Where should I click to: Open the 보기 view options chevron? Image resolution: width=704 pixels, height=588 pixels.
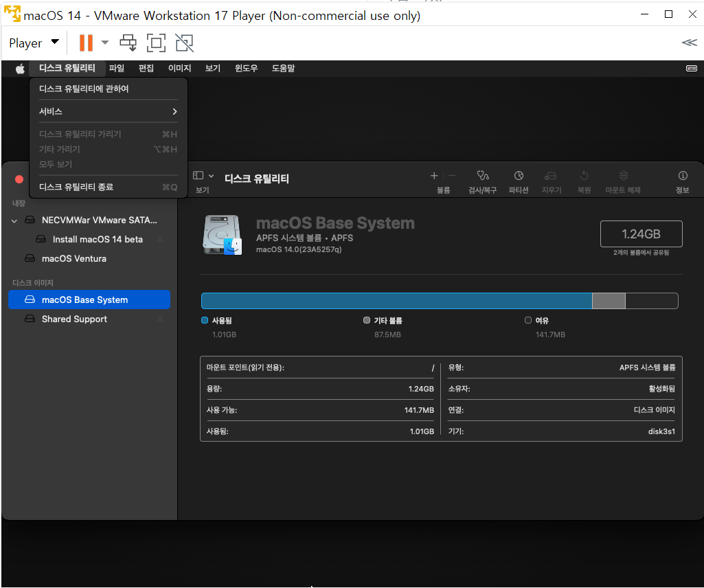pyautogui.click(x=211, y=176)
